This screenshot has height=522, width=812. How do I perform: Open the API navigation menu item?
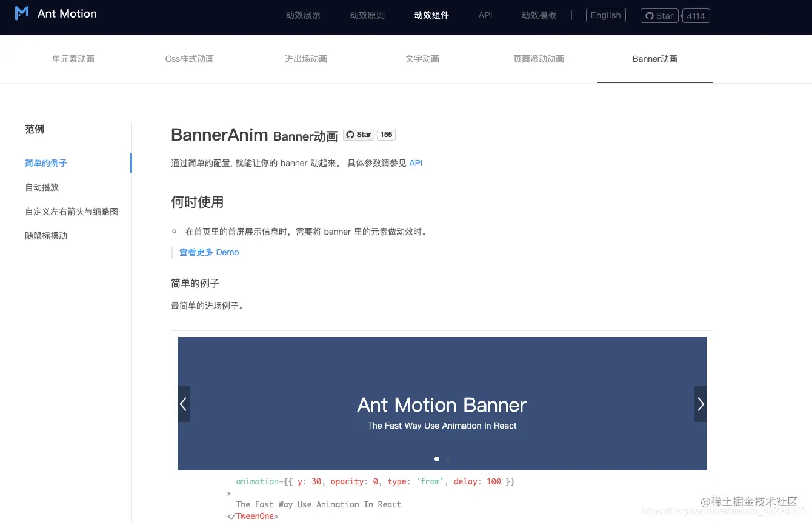coord(485,15)
